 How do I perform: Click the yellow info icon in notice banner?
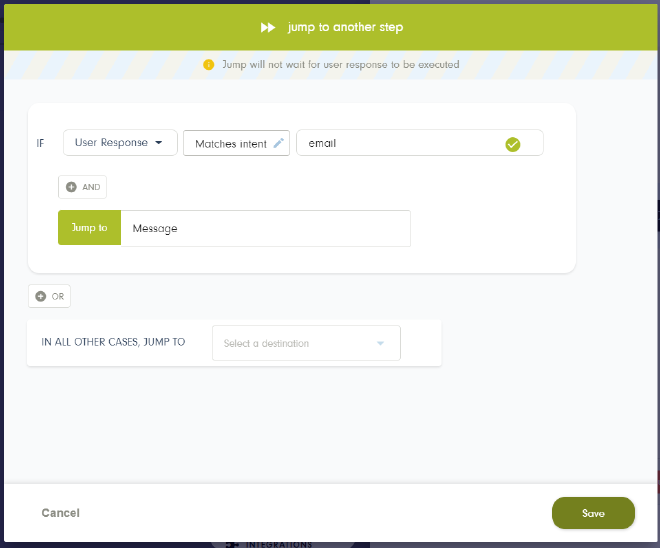(x=208, y=65)
